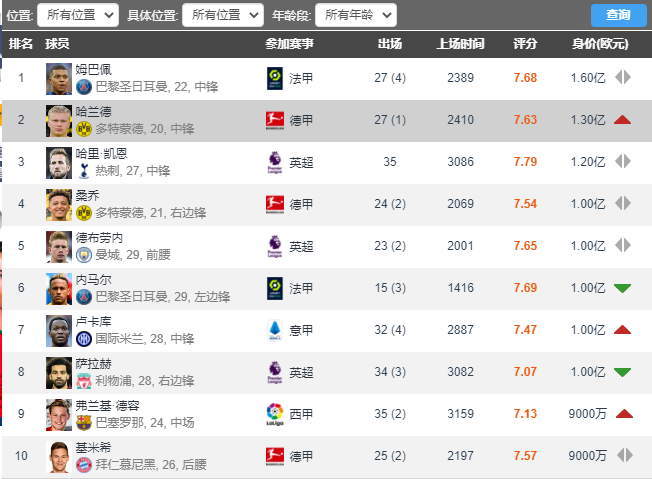Screen dimensions: 652x479
Task: Click the 球员 column header
Action: (x=57, y=44)
